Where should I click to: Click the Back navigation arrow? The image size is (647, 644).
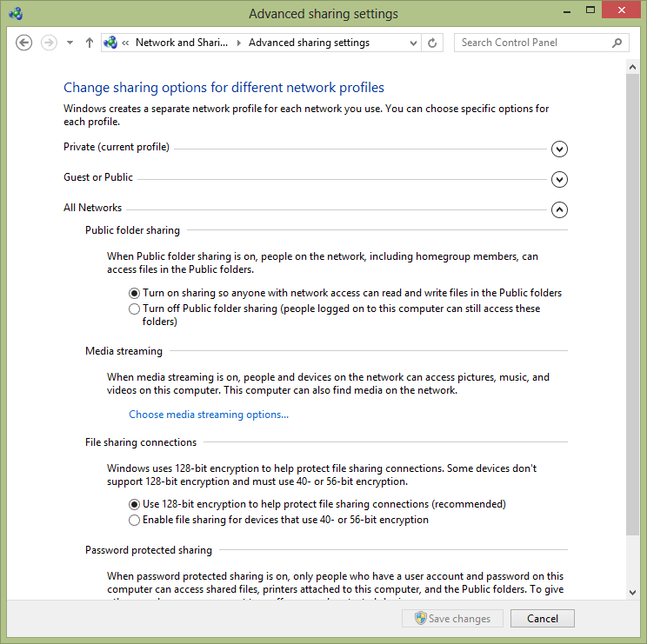pyautogui.click(x=24, y=43)
